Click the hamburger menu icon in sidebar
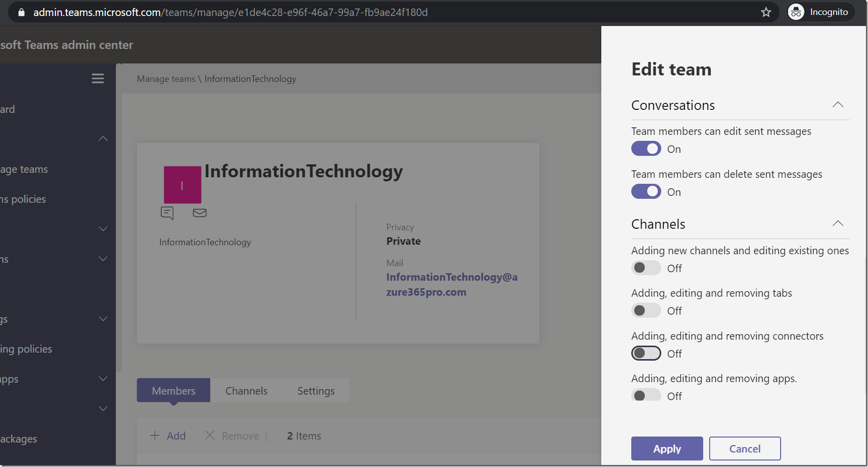 click(x=98, y=78)
